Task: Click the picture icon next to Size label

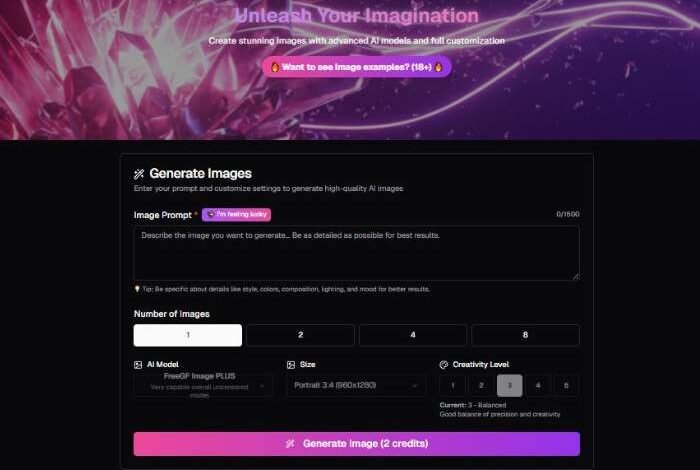Action: [x=291, y=365]
